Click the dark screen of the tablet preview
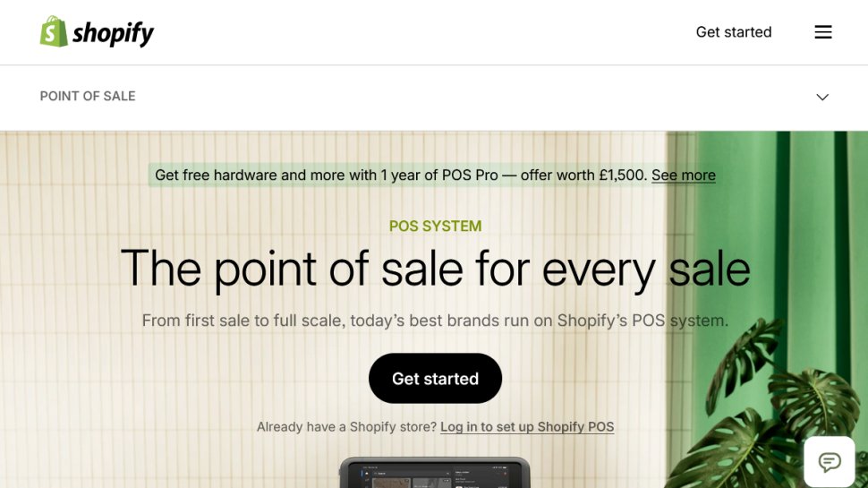 click(x=435, y=477)
